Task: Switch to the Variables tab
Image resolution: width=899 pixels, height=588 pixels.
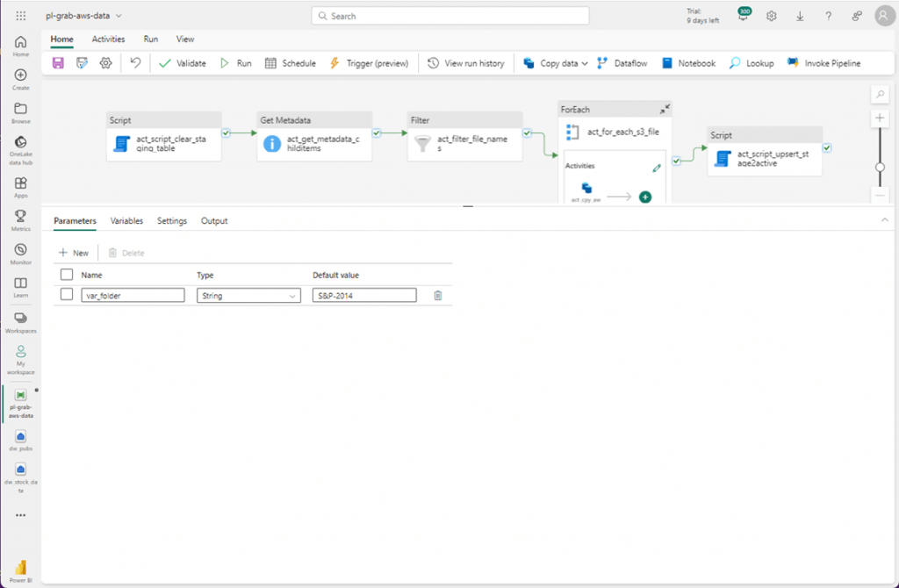Action: pyautogui.click(x=126, y=220)
